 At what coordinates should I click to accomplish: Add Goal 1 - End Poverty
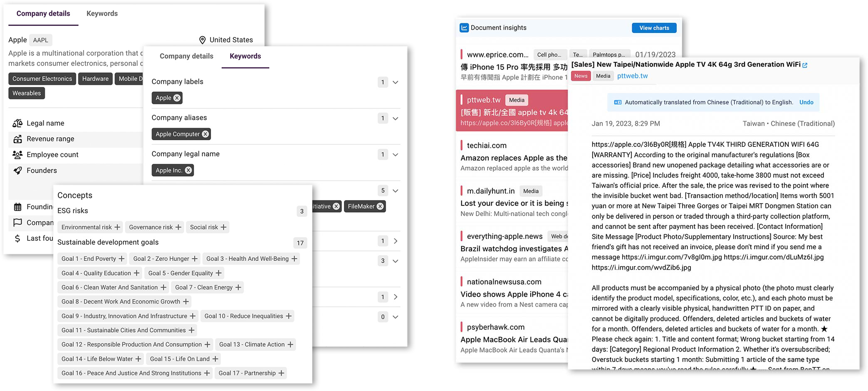click(x=121, y=259)
